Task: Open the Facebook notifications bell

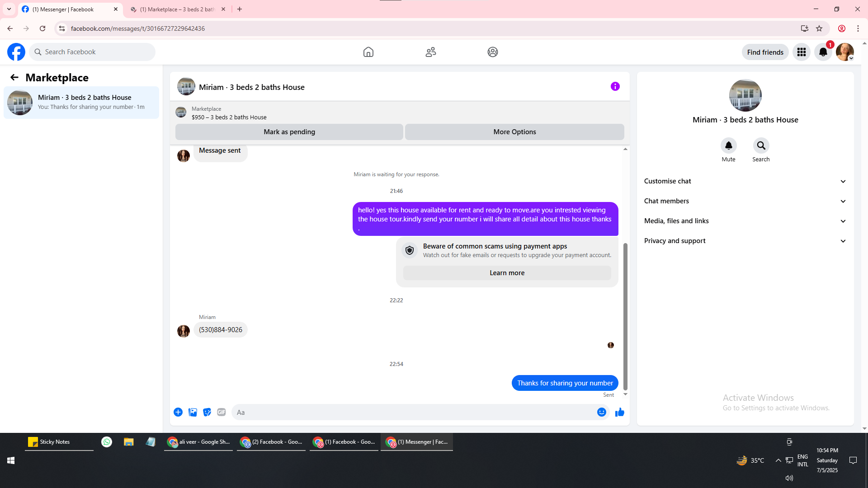Action: [823, 52]
